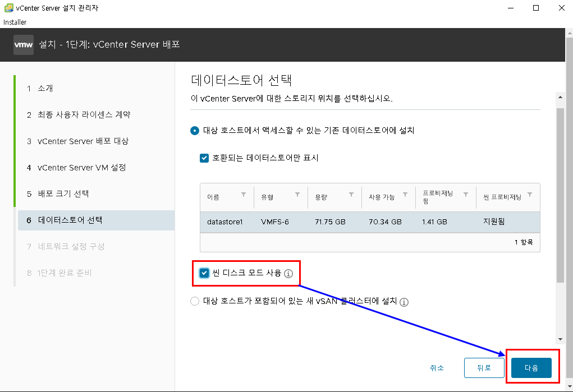Screen dimensions: 573x392
Task: Open filter on 용량 column
Action: pos(351,195)
